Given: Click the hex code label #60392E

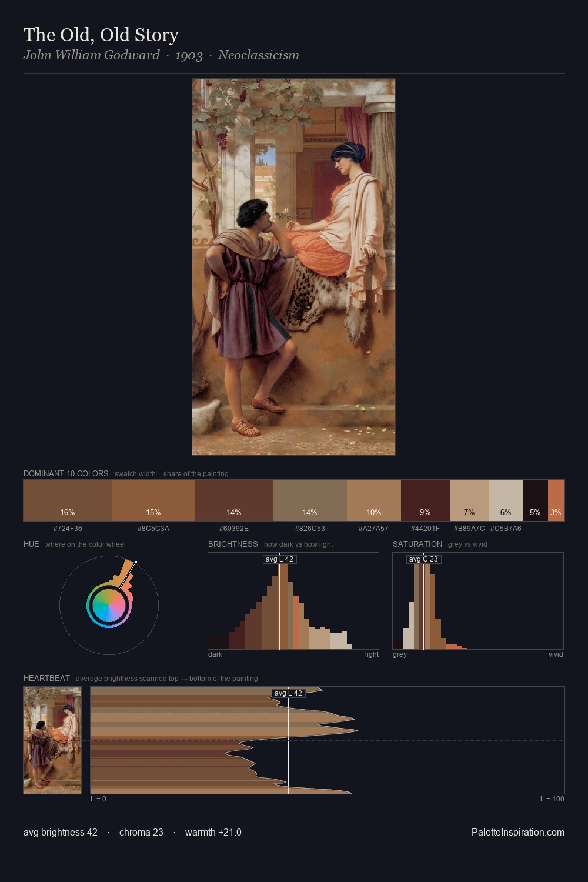Looking at the screenshot, I should click(x=234, y=529).
